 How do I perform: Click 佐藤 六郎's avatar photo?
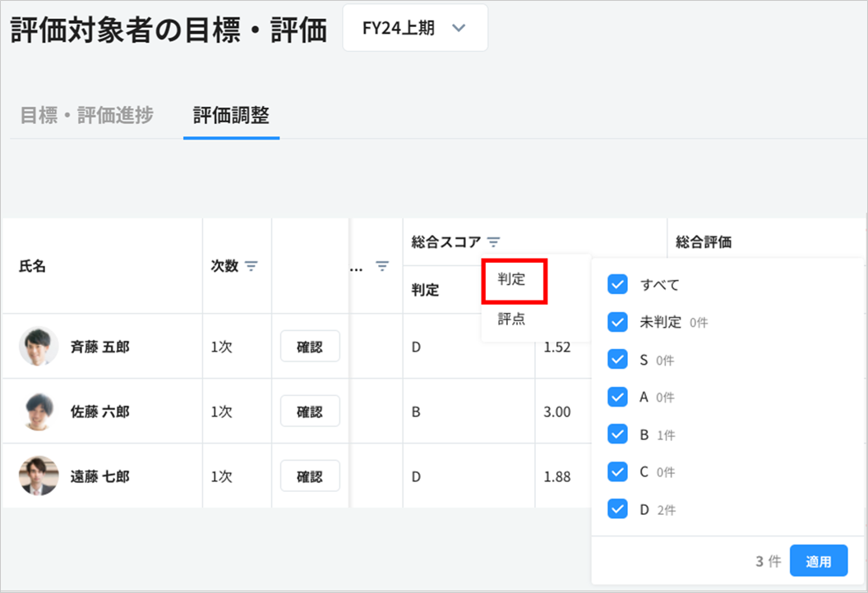point(39,411)
